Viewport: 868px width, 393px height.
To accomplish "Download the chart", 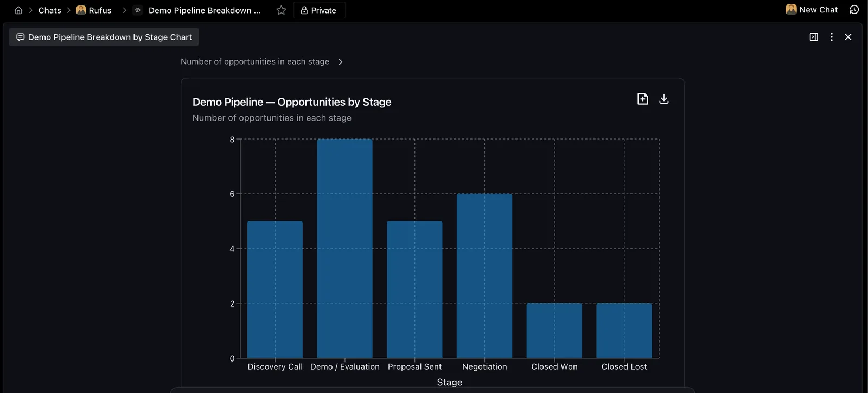I will (x=663, y=99).
